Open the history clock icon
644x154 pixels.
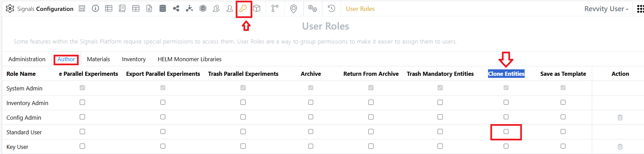[331, 8]
